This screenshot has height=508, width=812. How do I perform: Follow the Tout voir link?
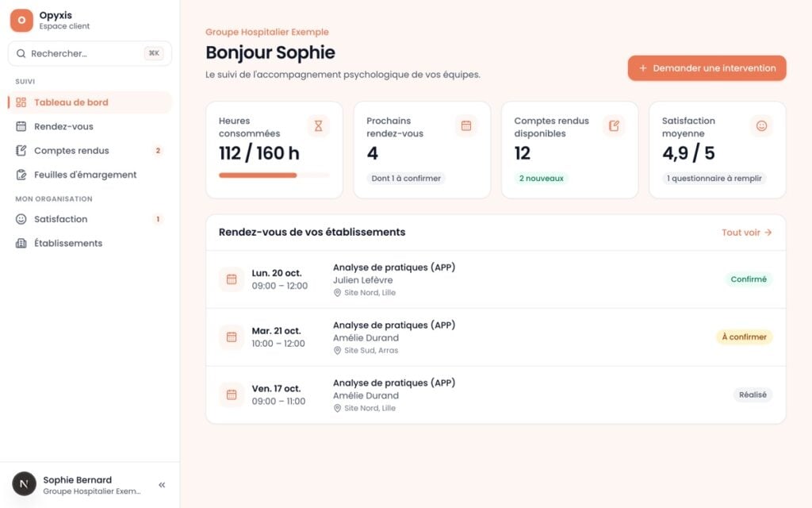pos(747,233)
